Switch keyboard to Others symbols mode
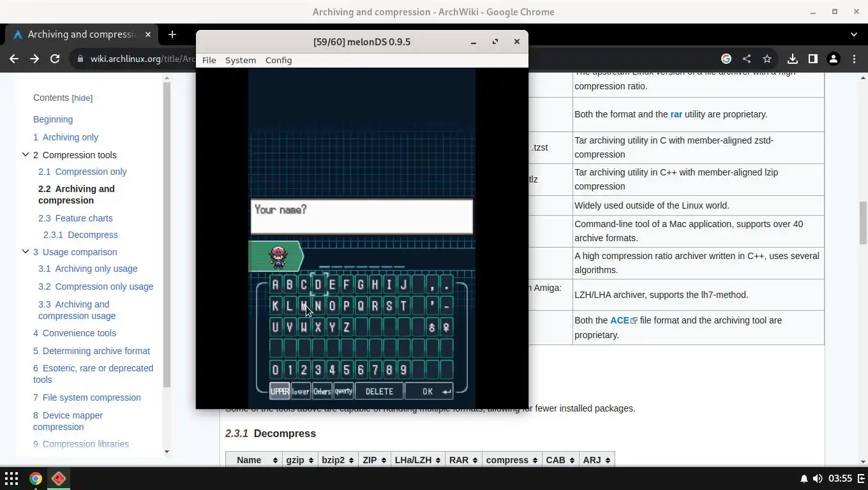This screenshot has height=490, width=868. (x=322, y=391)
